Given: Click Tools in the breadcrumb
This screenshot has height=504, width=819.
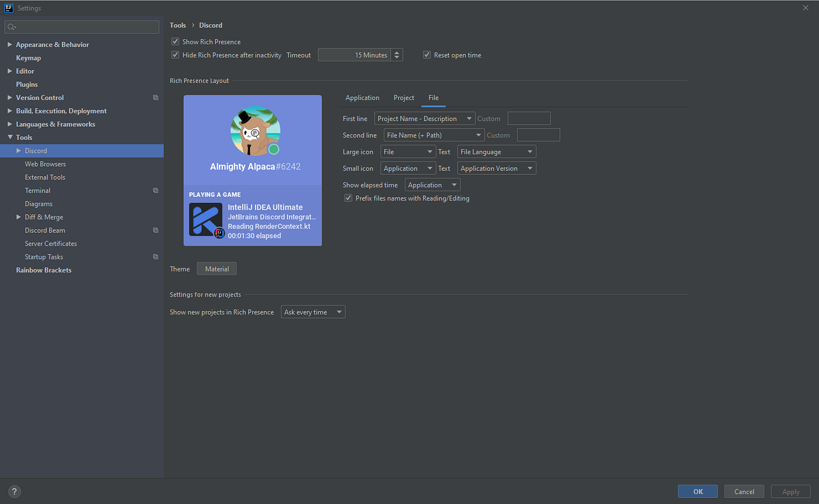Looking at the screenshot, I should pos(178,25).
